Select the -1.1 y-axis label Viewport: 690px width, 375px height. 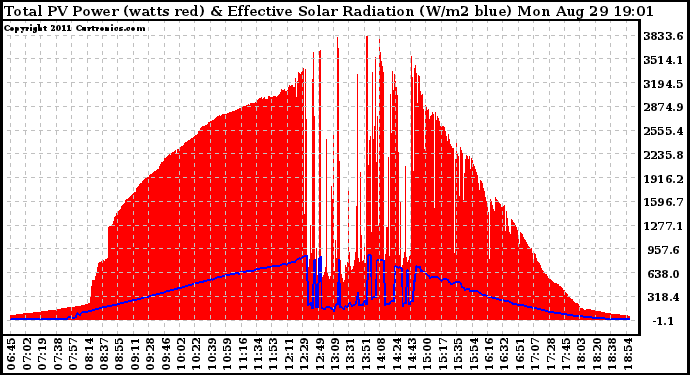pyautogui.click(x=663, y=321)
